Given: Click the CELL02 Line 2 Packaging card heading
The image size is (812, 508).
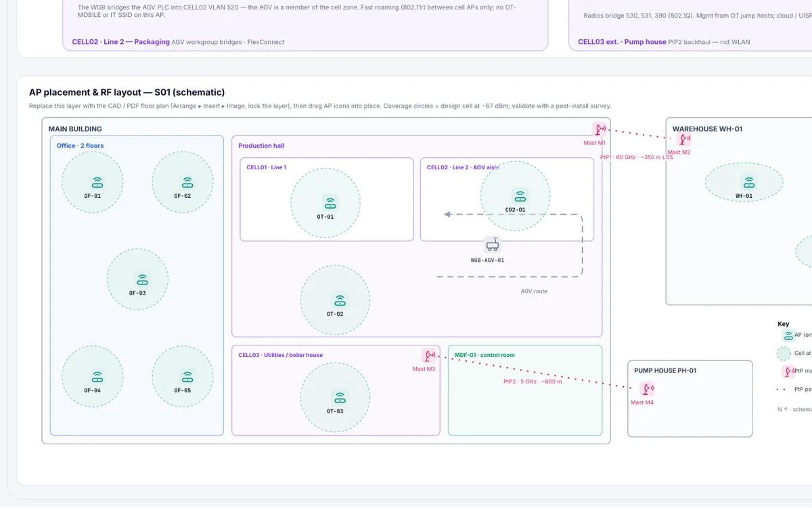Looking at the screenshot, I should click(121, 42).
